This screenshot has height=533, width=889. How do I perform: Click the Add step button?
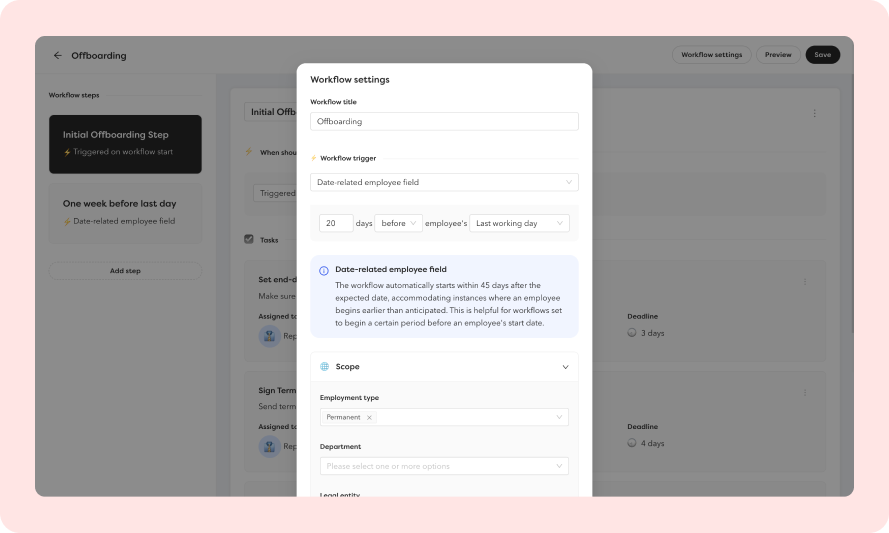125,271
